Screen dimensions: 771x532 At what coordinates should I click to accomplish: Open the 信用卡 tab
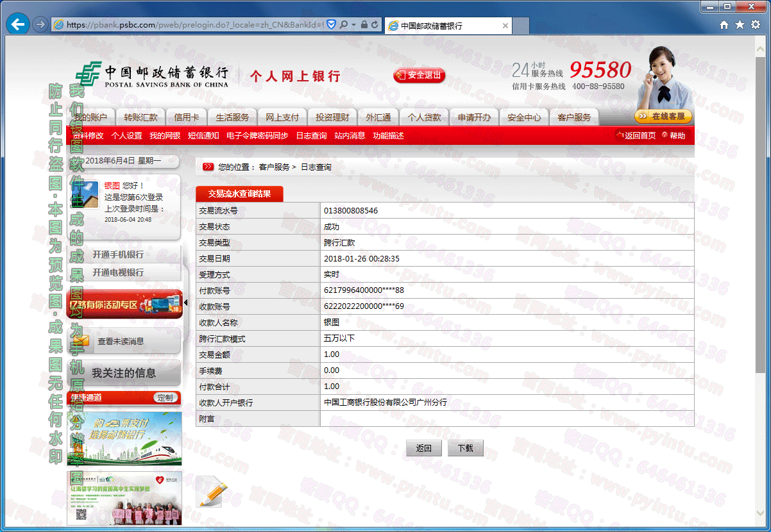(x=187, y=117)
